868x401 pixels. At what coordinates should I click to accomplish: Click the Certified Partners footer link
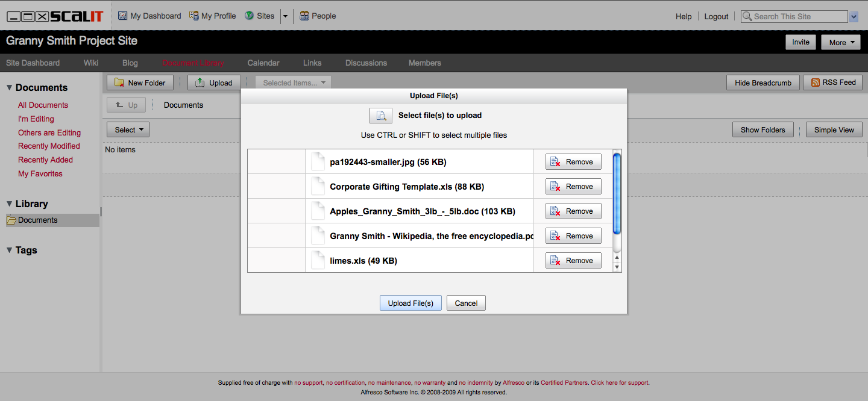coord(564,382)
